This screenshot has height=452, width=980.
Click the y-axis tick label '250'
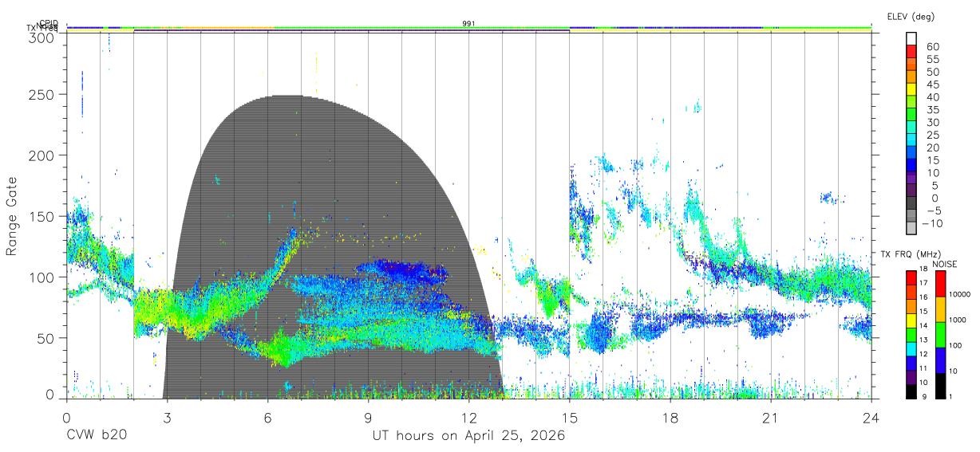coord(40,94)
